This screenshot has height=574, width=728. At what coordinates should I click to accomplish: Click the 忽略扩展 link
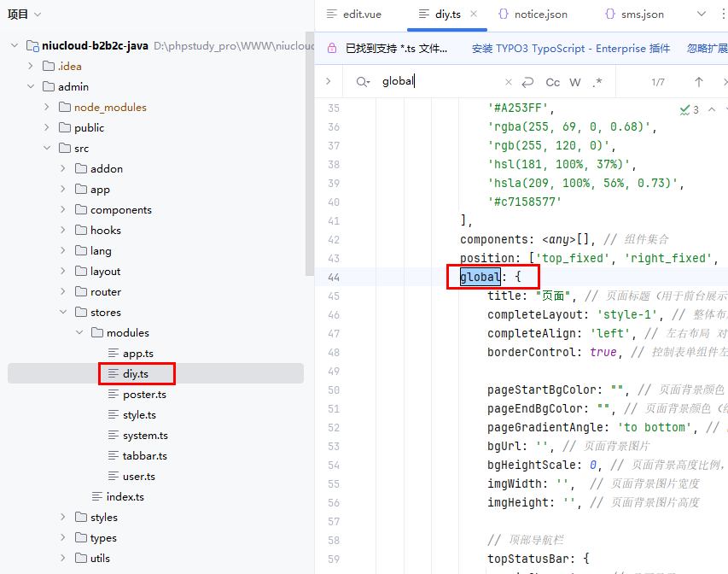pyautogui.click(x=706, y=49)
